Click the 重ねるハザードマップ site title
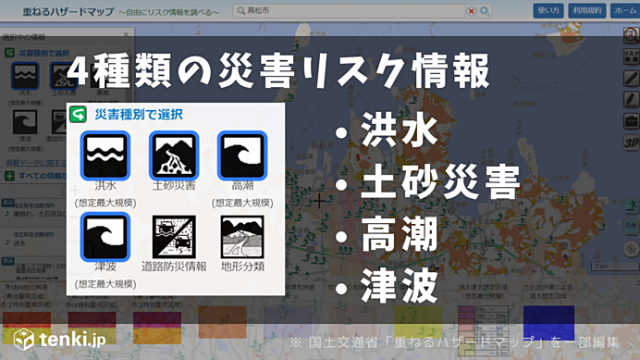Viewport: 640px width, 360px height. pos(68,12)
